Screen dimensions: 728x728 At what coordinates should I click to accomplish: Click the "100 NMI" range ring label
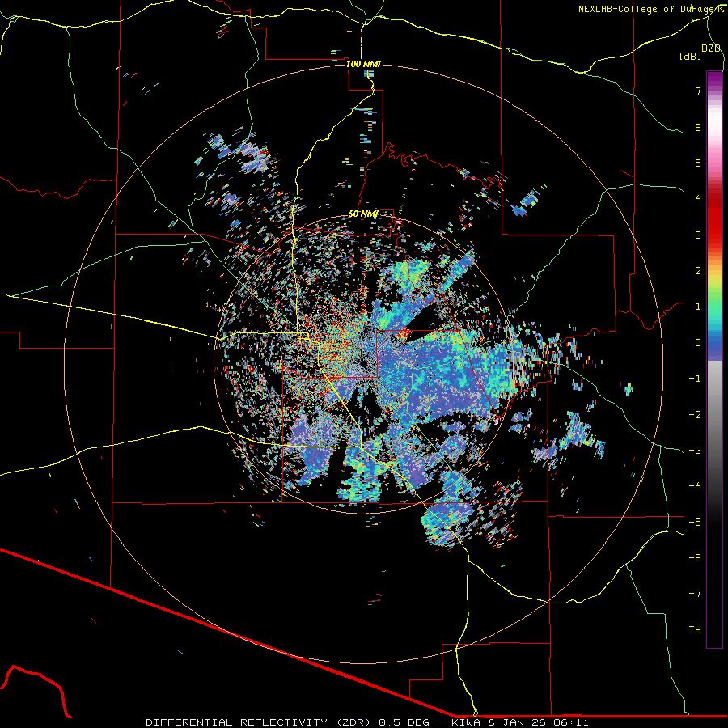363,64
